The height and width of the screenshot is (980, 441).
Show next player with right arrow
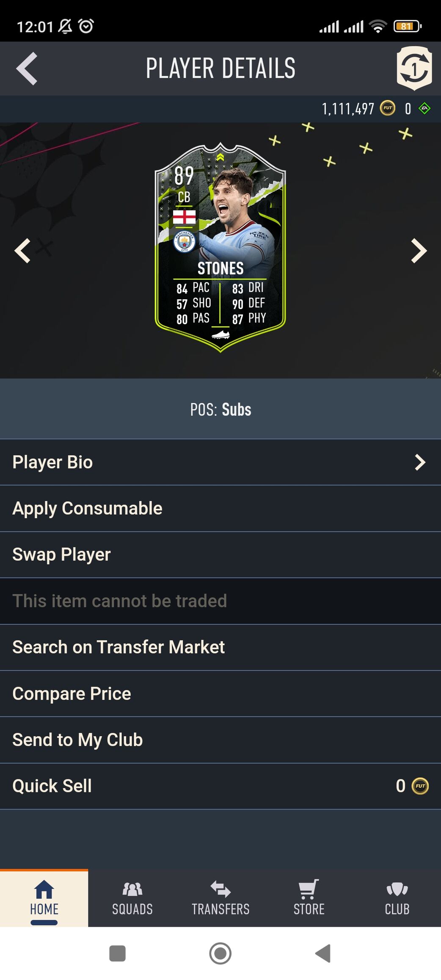[x=419, y=251]
